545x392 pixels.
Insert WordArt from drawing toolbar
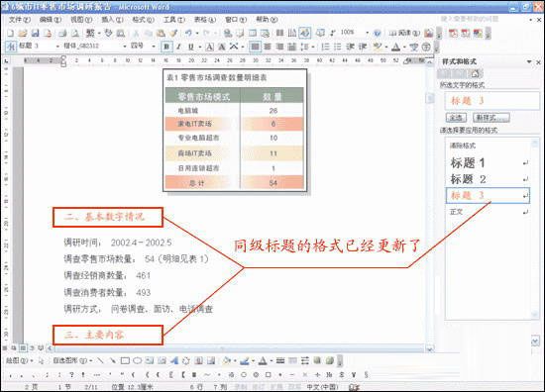(x=173, y=361)
